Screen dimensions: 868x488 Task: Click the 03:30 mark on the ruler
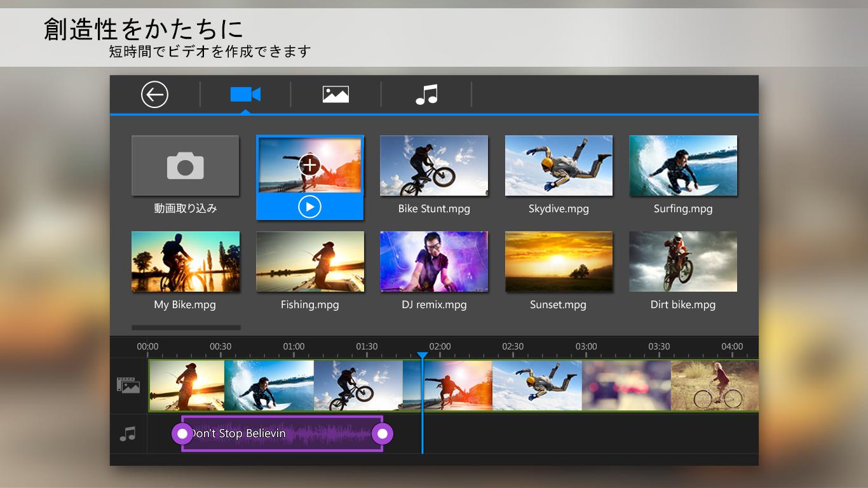[659, 346]
